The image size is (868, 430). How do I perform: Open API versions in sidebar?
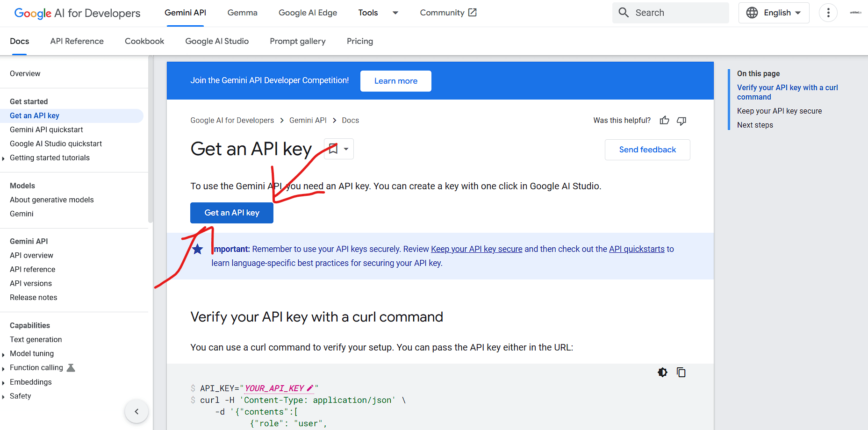point(31,283)
